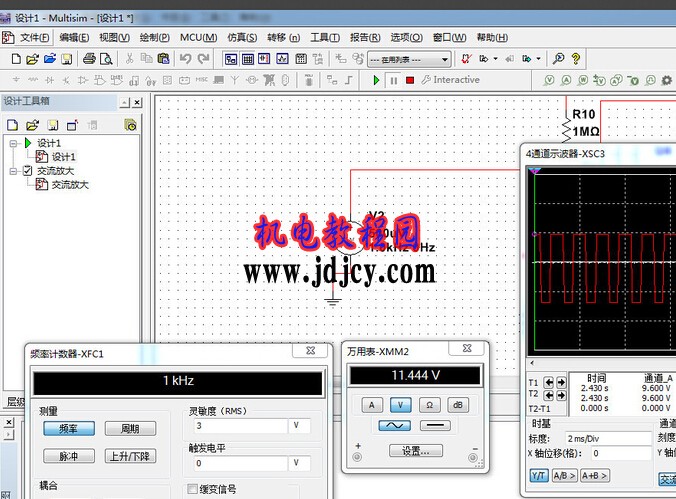676x499 pixels.
Task: Click the zoom magnifier icon in toolbar
Action: (558, 58)
